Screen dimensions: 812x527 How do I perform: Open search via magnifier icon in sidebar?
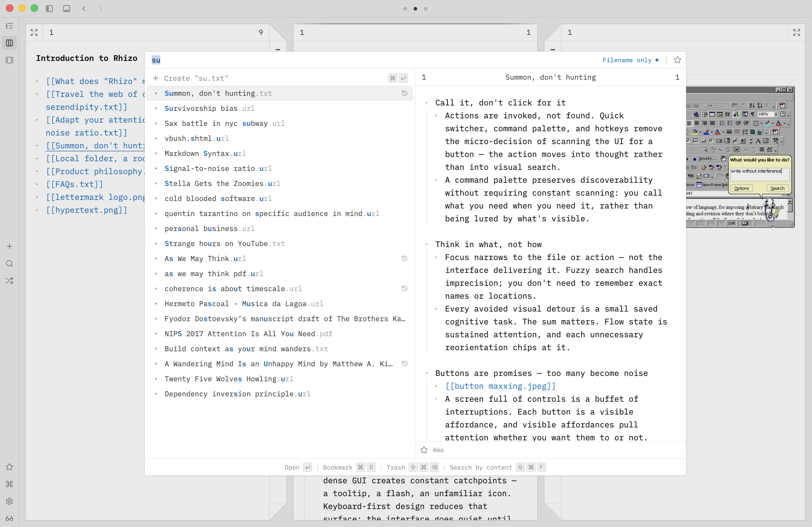(x=10, y=263)
